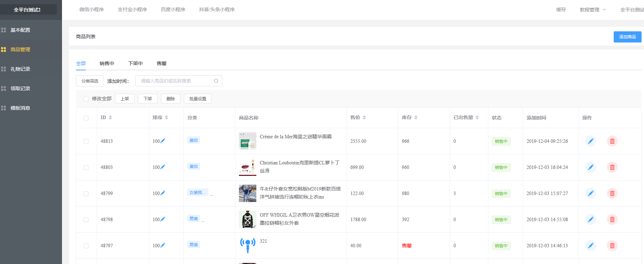The width and height of the screenshot is (644, 264).
Task: Toggle the 修改全部 checkbox
Action: pyautogui.click(x=86, y=99)
